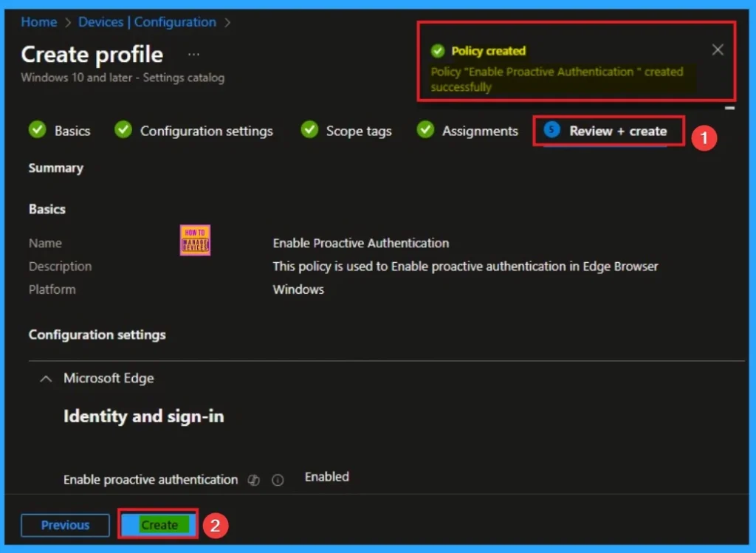Viewport: 756px width, 553px height.
Task: Open Devices | Configuration breadcrumb link
Action: point(147,22)
